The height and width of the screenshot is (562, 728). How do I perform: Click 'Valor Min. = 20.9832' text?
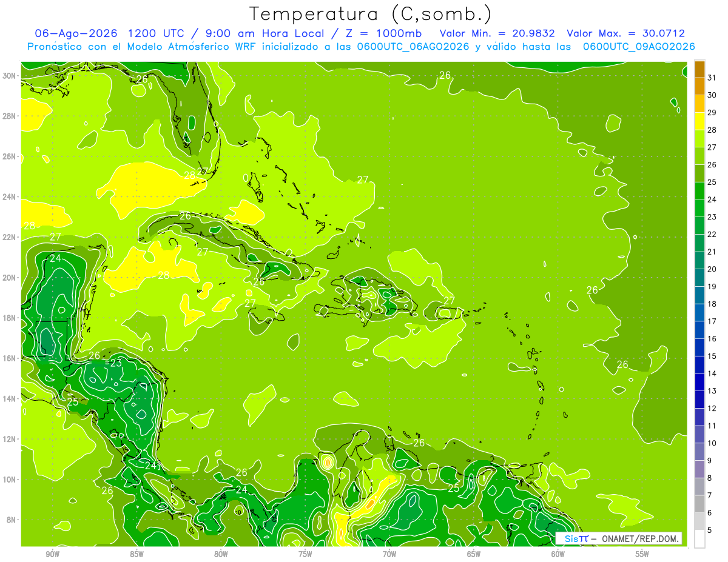(497, 33)
